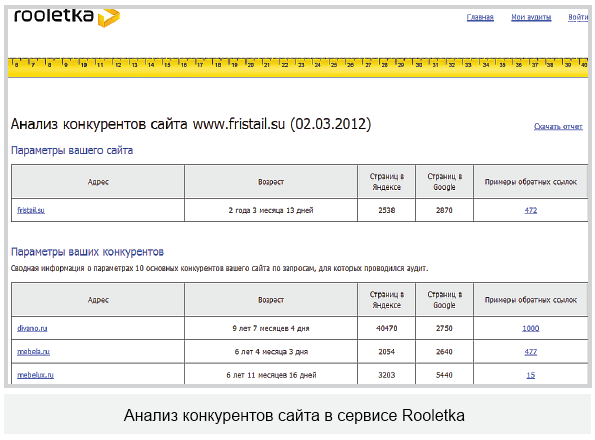The width and height of the screenshot is (595, 440).
Task: Click the yellow measuring tape banner
Action: 298,68
